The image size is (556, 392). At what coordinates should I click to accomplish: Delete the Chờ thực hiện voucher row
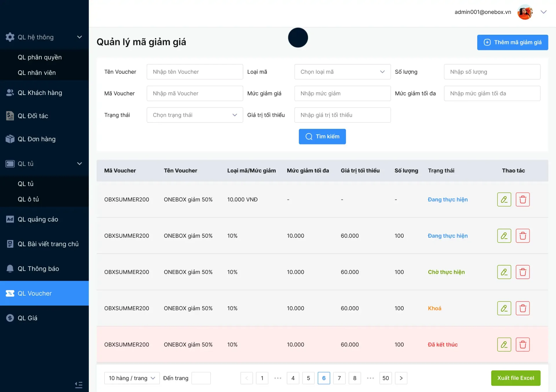(x=522, y=272)
